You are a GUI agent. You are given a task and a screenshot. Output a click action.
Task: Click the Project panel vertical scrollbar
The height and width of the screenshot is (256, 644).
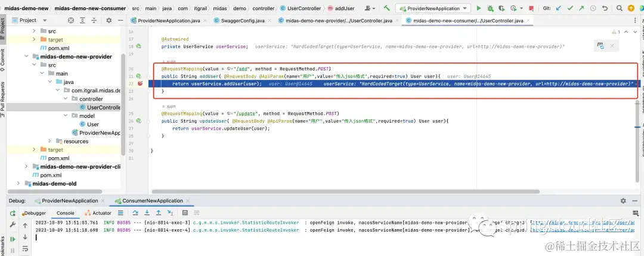tap(123, 104)
